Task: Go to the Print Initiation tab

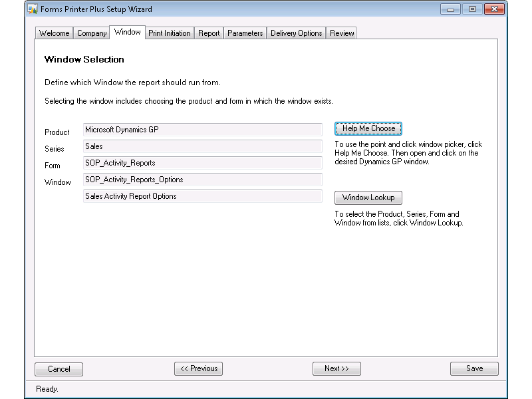Action: (x=169, y=33)
